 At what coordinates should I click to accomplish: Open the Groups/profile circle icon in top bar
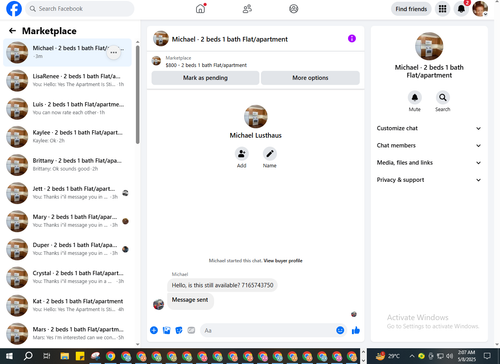pos(294,9)
